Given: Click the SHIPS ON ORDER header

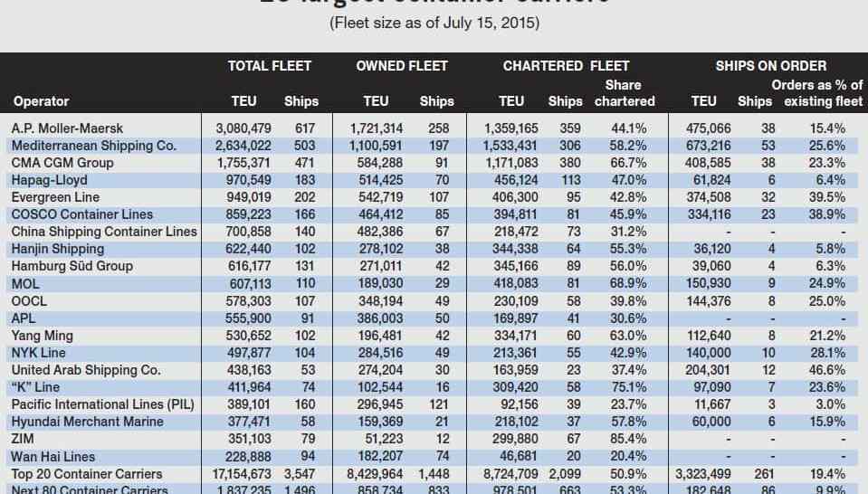Looking at the screenshot, I should (770, 66).
